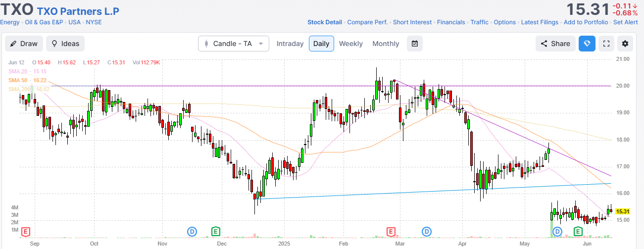The height and width of the screenshot is (249, 644).
Task: Click the blue dividend marker in March
Action: (x=426, y=231)
